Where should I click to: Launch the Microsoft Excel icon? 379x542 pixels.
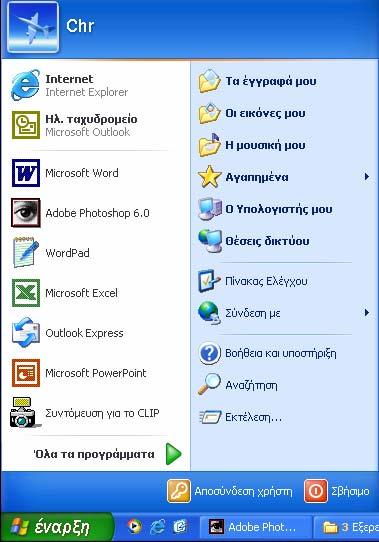coord(26,293)
